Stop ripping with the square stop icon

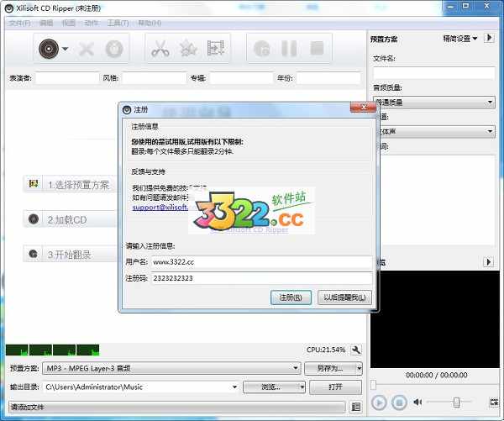pos(317,48)
